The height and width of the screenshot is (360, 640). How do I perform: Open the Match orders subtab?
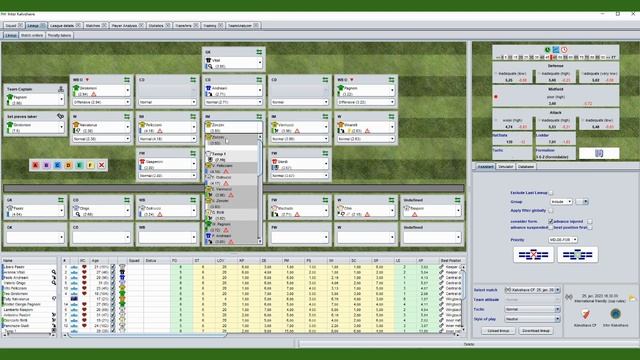click(x=32, y=36)
